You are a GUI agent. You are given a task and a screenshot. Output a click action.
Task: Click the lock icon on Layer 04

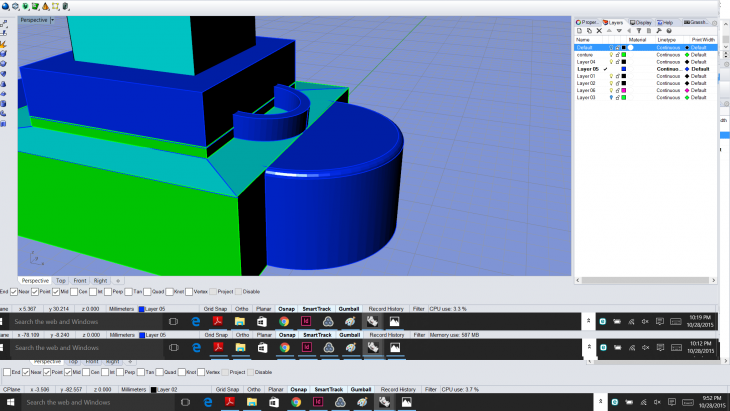617,61
